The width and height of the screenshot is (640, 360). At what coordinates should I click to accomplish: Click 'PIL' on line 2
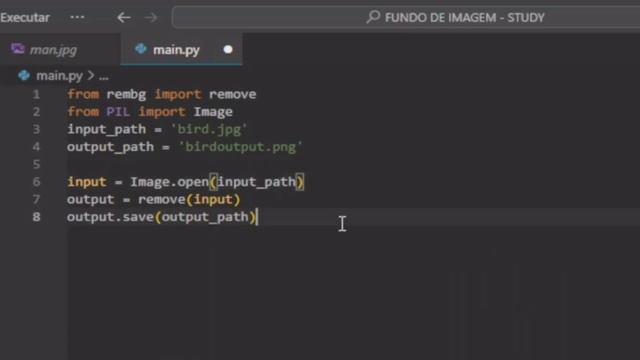[x=118, y=112]
